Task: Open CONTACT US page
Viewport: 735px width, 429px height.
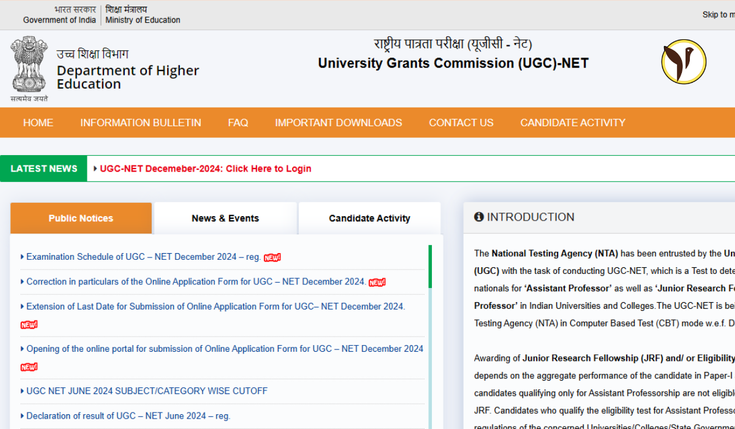Action: click(461, 123)
